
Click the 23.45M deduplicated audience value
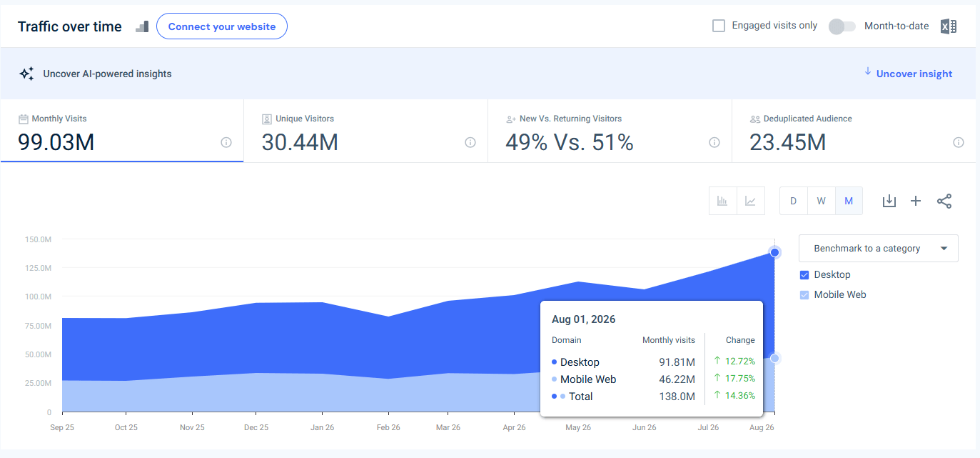point(788,142)
